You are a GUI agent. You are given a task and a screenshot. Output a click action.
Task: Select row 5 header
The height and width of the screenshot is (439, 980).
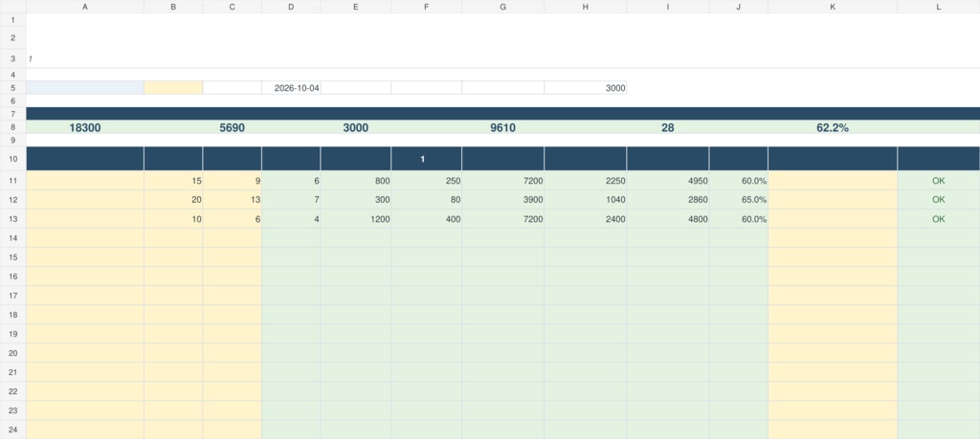tap(13, 87)
